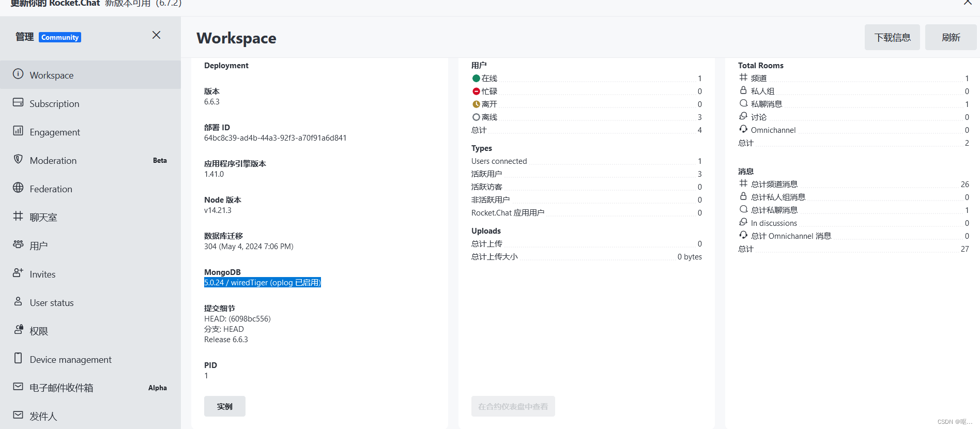Close the 管理 sidebar panel
Viewport: 980px width, 429px height.
click(x=157, y=35)
